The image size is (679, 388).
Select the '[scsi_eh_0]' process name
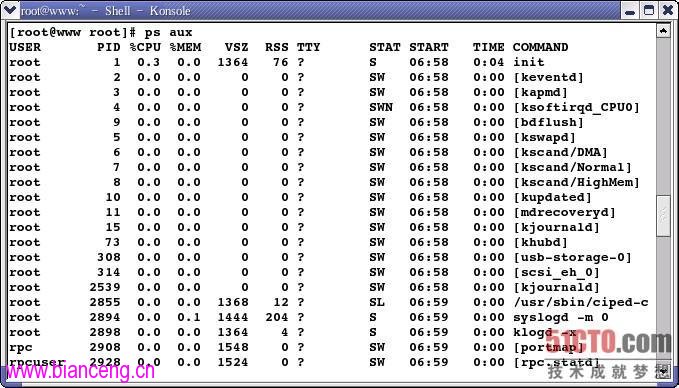(556, 272)
